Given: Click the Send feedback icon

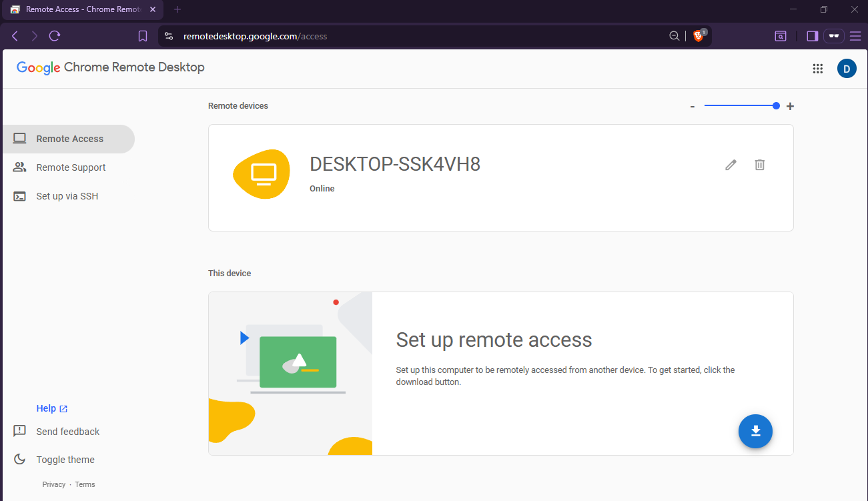Looking at the screenshot, I should 20,431.
